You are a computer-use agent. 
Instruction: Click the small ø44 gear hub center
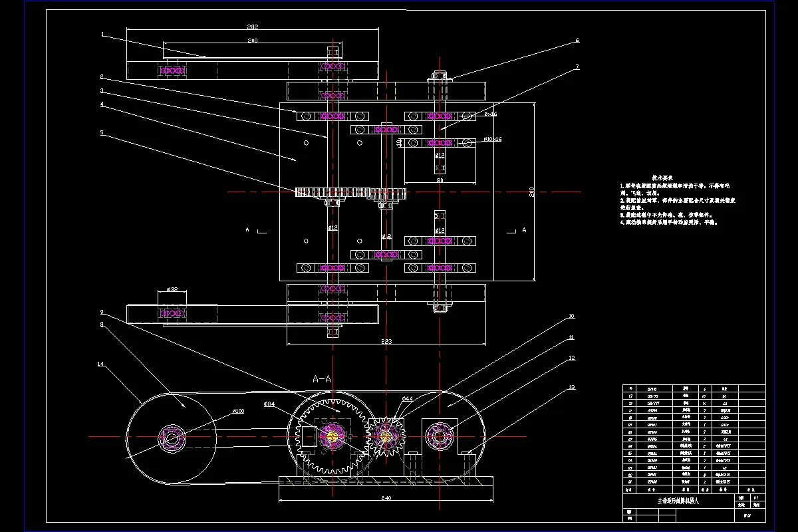click(x=386, y=436)
